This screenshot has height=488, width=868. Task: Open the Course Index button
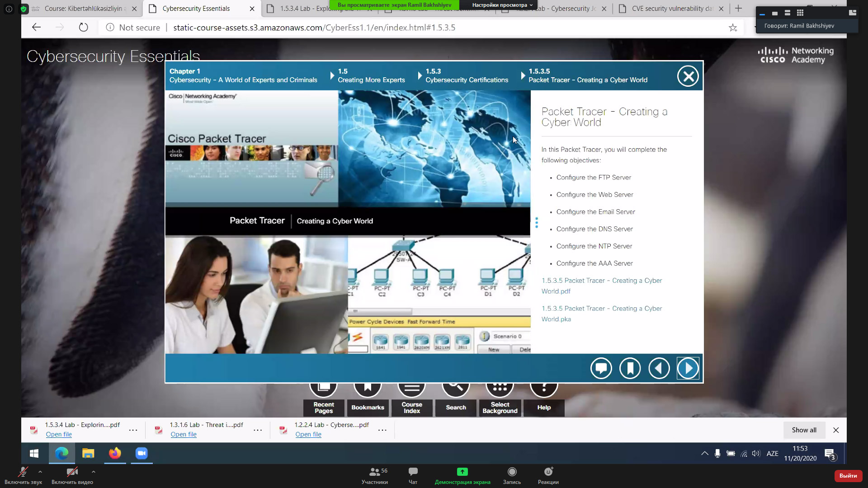click(411, 407)
